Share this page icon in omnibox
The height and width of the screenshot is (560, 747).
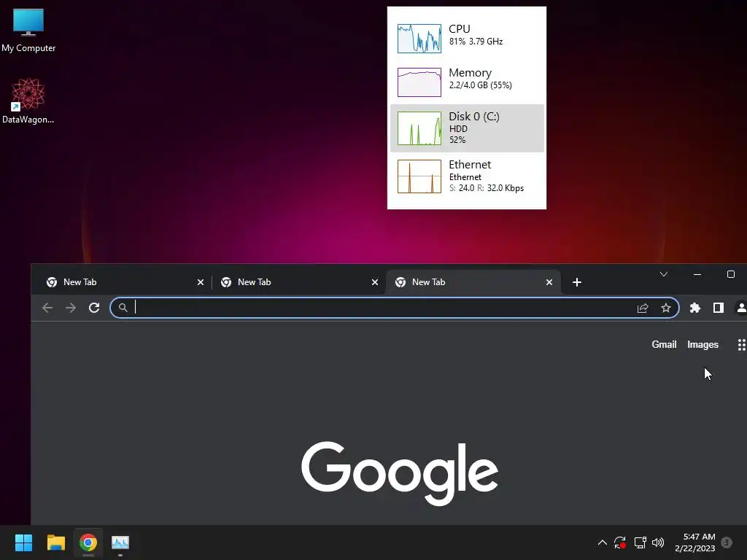[x=643, y=308]
